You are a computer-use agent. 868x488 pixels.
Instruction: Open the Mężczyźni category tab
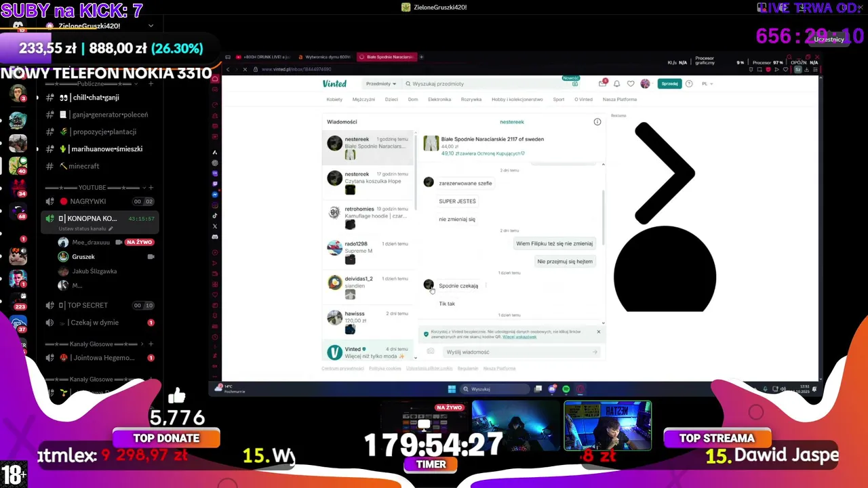pos(363,99)
